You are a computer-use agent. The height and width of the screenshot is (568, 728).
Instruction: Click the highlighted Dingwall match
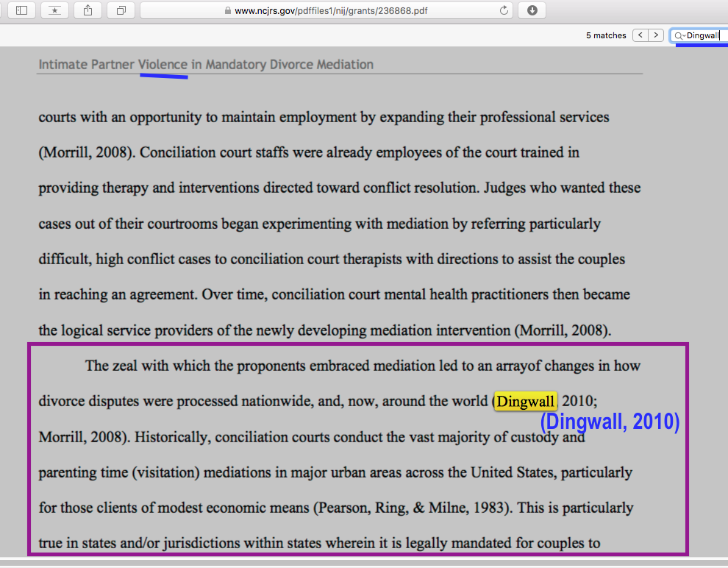click(x=526, y=402)
